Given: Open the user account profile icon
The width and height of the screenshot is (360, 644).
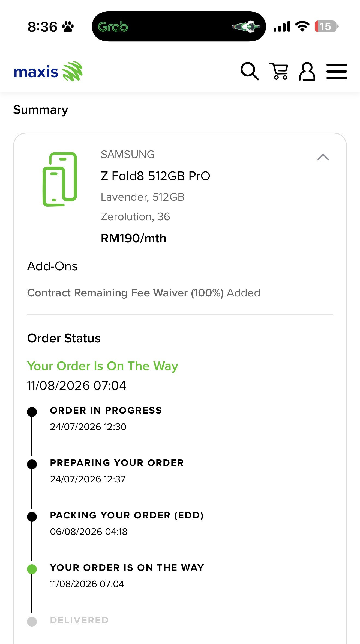Looking at the screenshot, I should pyautogui.click(x=307, y=71).
